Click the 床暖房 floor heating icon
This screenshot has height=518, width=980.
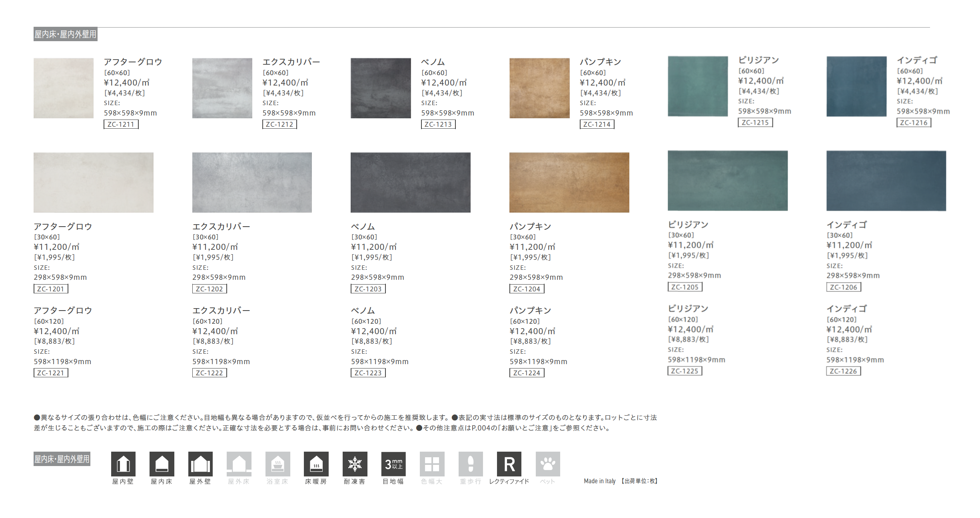[316, 464]
